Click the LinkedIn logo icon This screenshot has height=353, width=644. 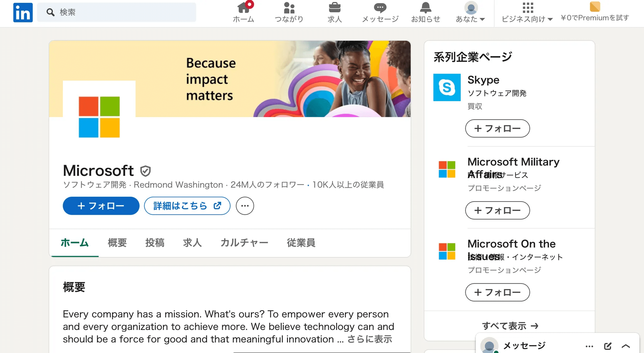click(23, 13)
